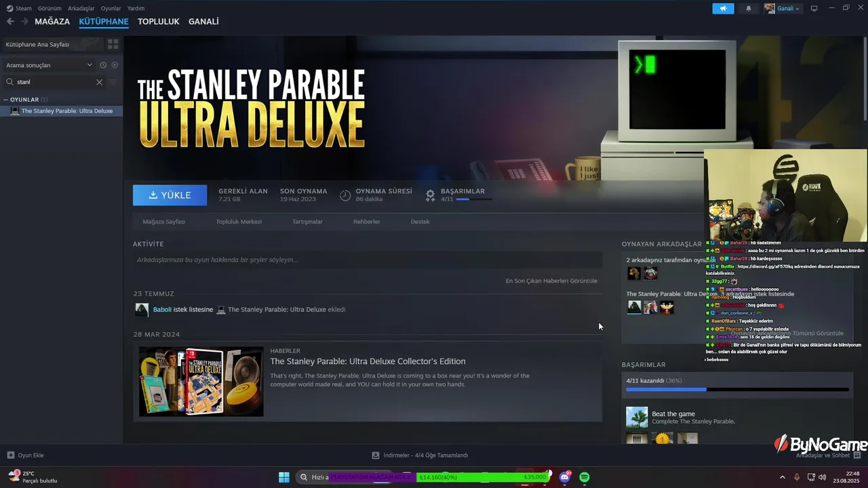Show hidden system tray icons
This screenshot has width=868, height=488.
[783, 477]
